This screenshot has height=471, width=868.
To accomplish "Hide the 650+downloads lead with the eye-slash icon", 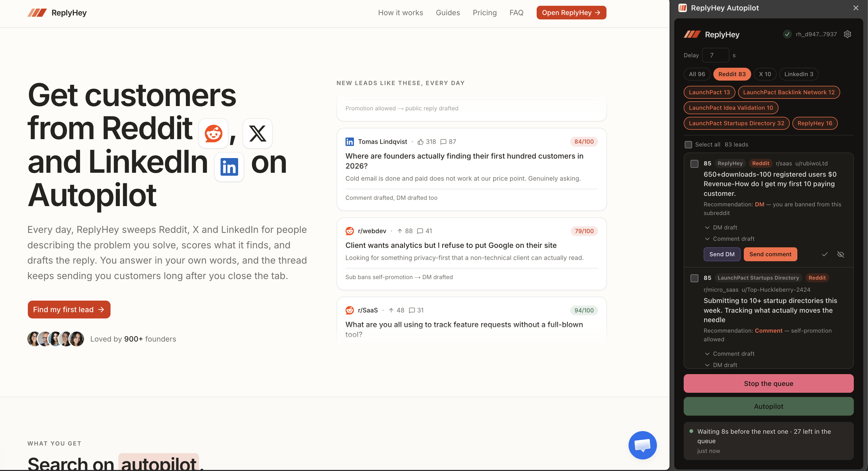I will (x=841, y=254).
